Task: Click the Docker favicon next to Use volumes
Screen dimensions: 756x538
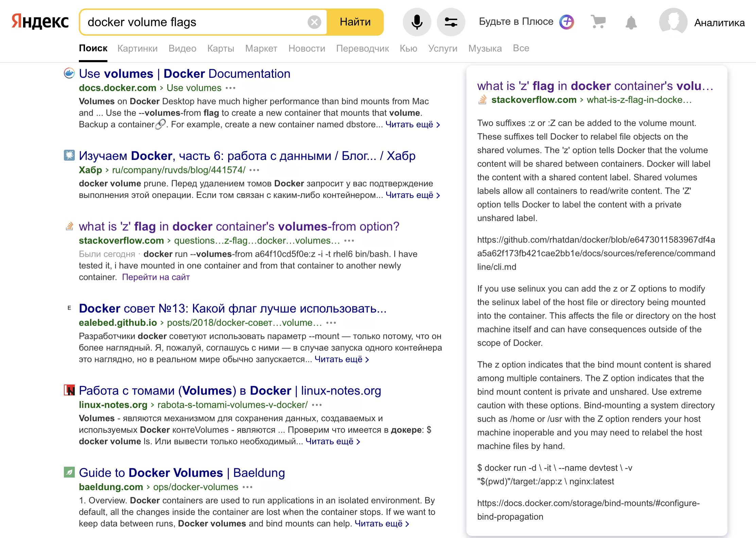Action: 69,73
